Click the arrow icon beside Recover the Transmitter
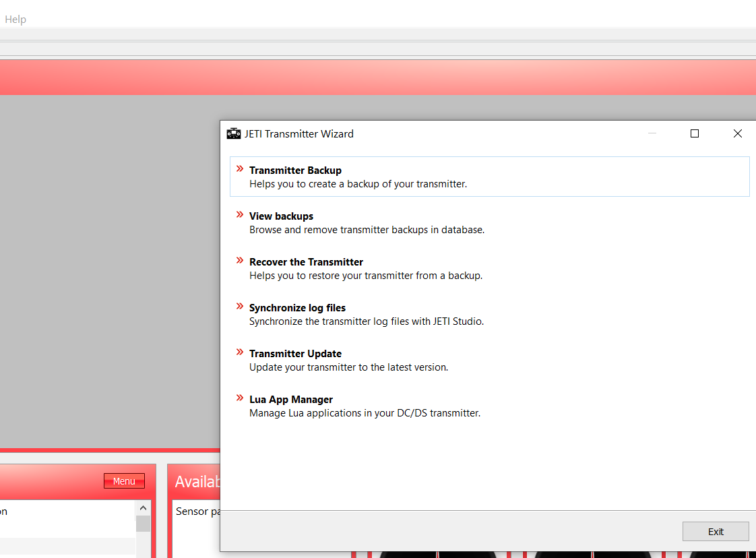Viewport: 756px width, 558px height. click(240, 260)
